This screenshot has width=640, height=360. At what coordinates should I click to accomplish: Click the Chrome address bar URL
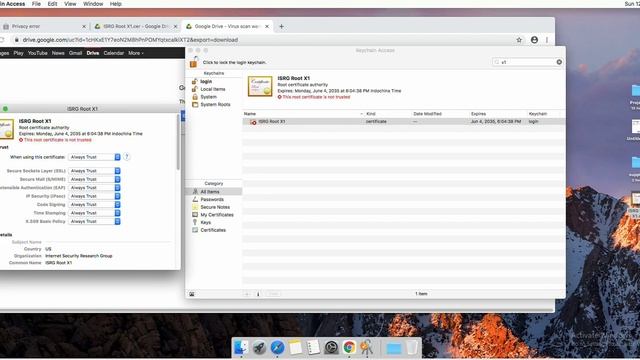pos(130,40)
